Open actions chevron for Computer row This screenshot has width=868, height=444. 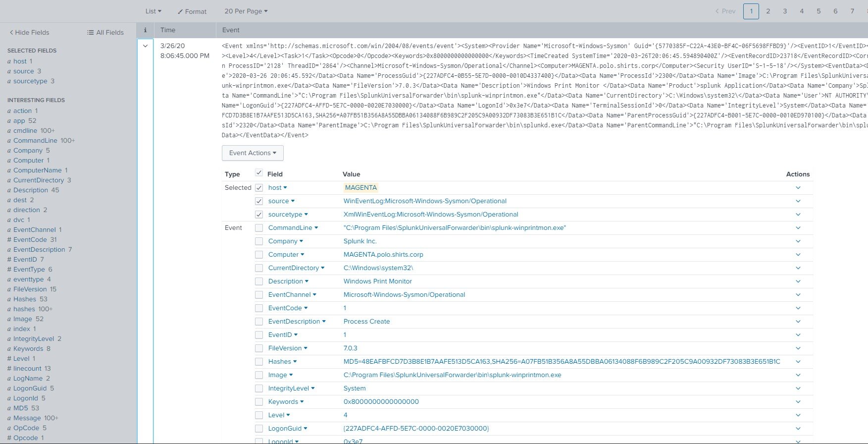pyautogui.click(x=798, y=255)
